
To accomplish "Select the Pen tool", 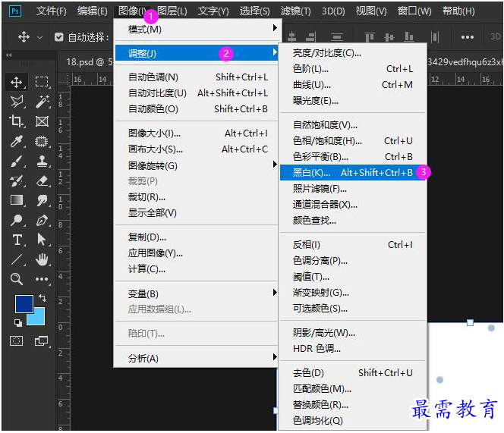I will point(42,220).
